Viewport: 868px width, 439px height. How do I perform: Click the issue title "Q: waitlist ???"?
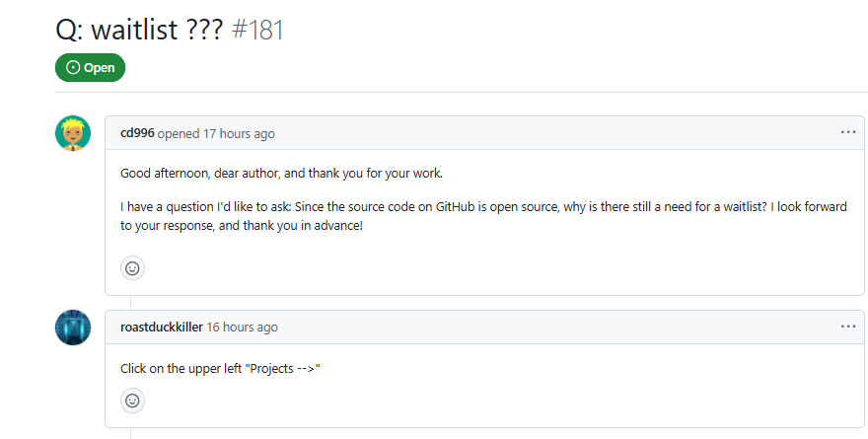click(x=139, y=30)
